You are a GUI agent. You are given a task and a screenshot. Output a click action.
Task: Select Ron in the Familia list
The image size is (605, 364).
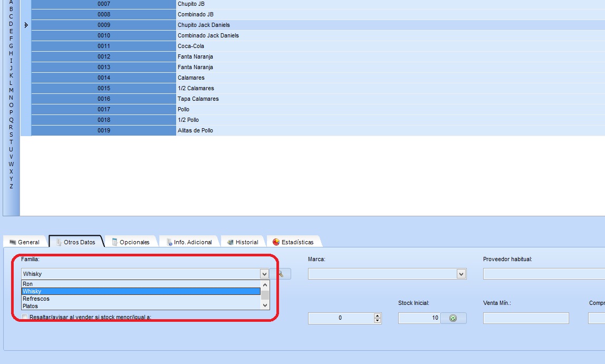[x=141, y=284]
